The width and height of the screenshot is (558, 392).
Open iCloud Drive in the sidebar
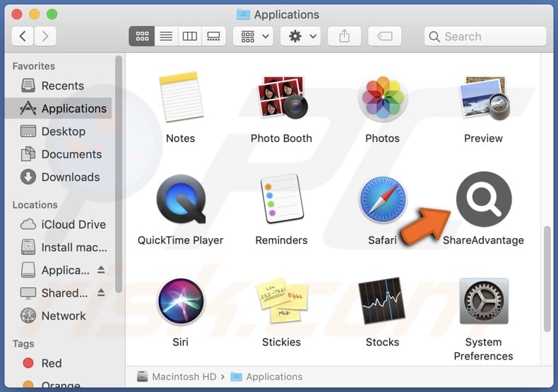tap(59, 225)
